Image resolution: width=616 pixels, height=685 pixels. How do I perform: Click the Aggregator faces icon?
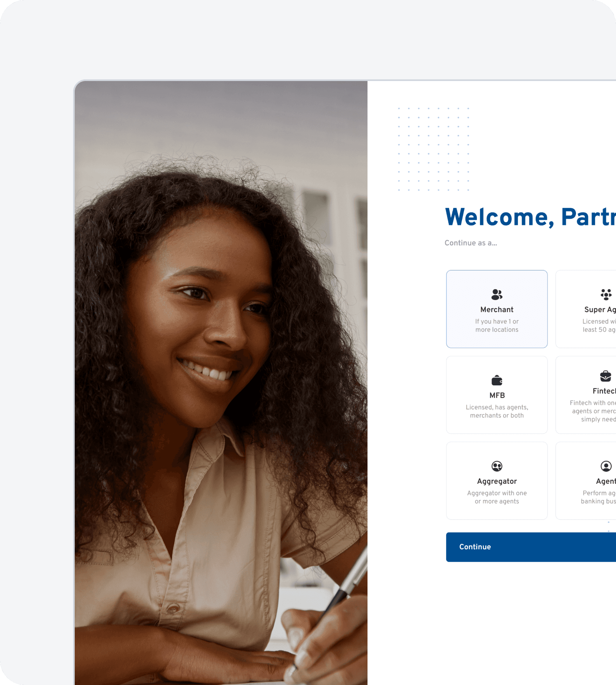click(x=497, y=466)
